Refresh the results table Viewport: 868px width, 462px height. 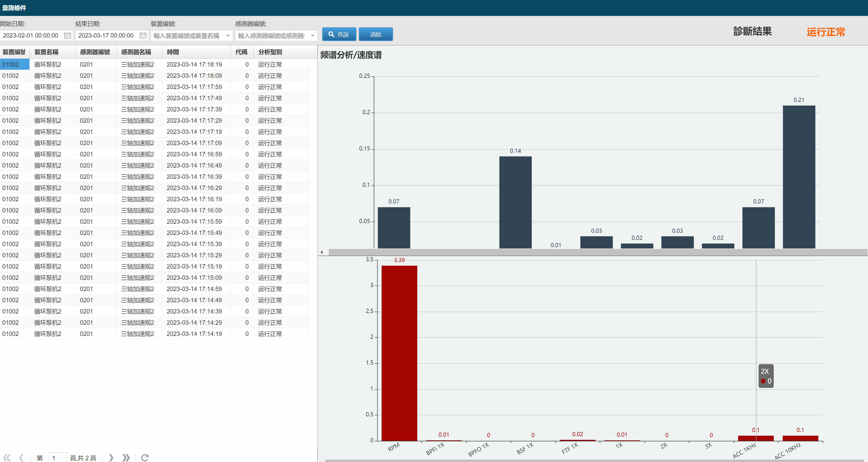(x=145, y=457)
